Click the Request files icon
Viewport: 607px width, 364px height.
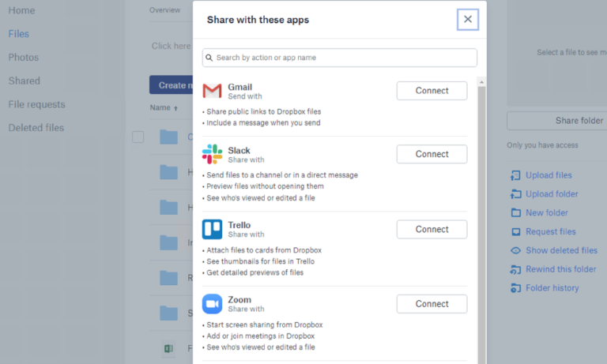point(515,231)
